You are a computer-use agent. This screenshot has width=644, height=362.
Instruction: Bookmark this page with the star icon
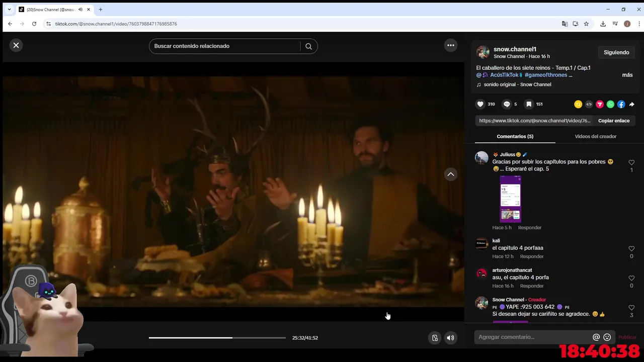point(586,24)
